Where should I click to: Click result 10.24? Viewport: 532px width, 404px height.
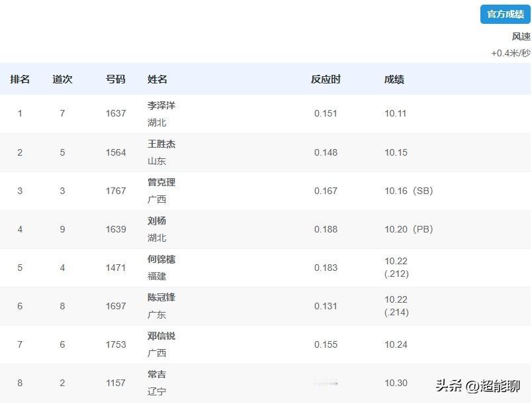pos(396,344)
